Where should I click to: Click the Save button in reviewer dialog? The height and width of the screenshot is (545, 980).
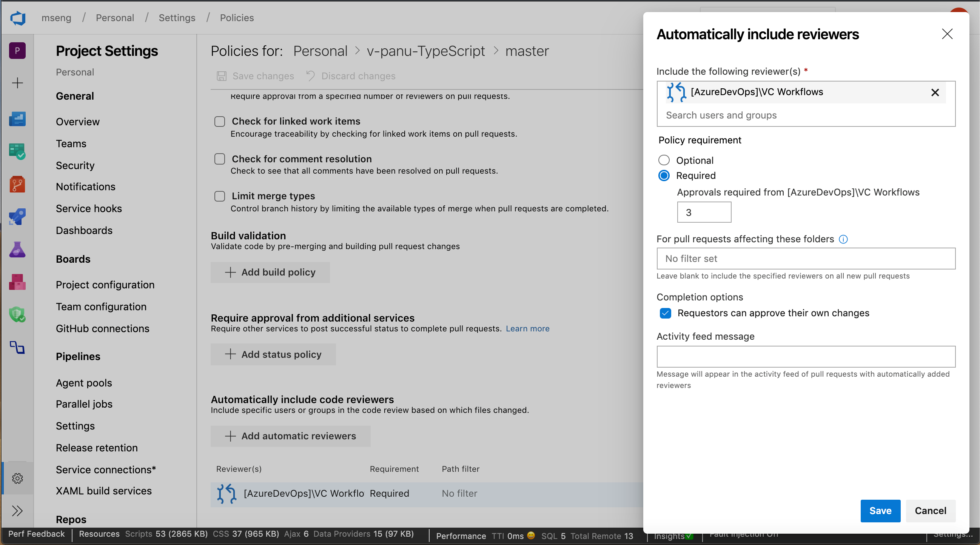click(x=880, y=510)
